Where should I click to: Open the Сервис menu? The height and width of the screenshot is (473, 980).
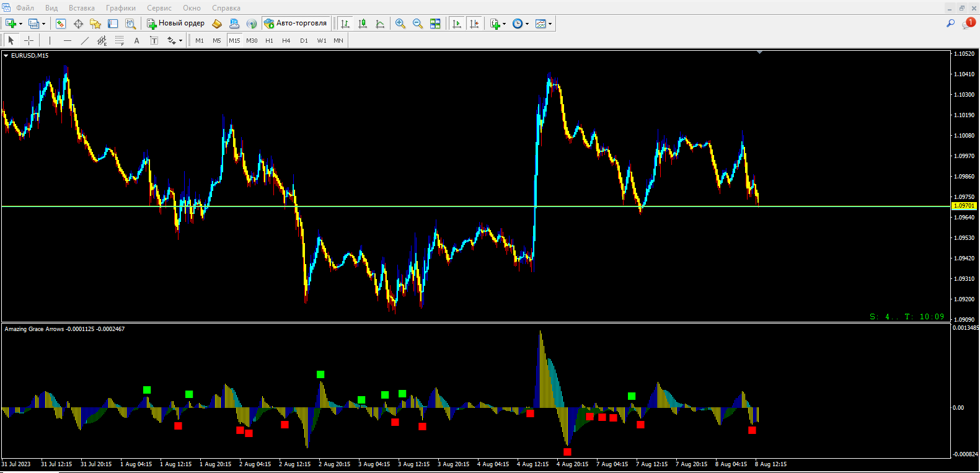point(159,8)
